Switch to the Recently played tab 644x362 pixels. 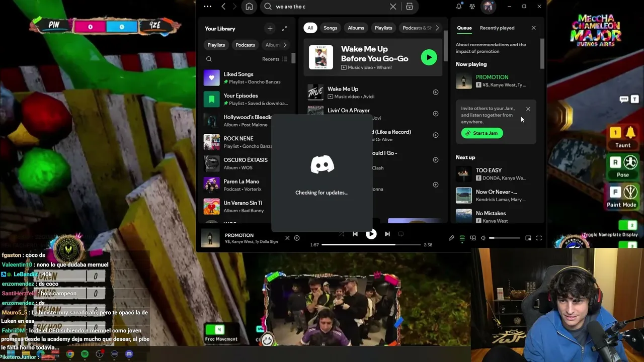[x=497, y=28]
